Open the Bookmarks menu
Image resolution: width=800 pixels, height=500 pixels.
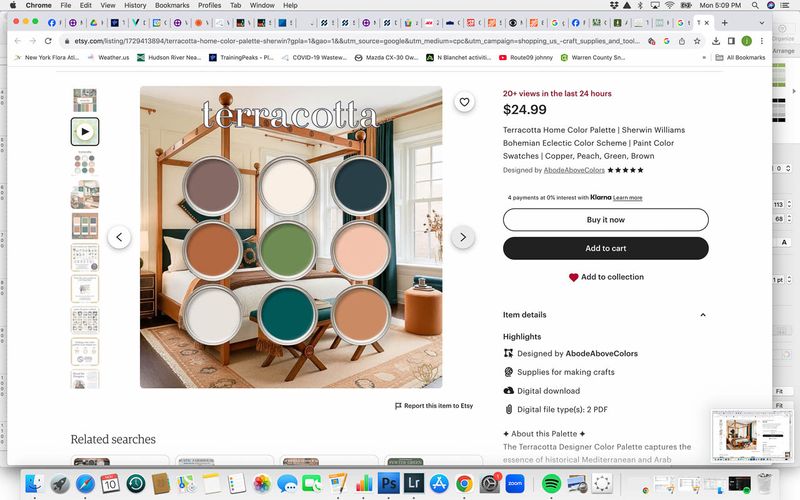point(172,5)
